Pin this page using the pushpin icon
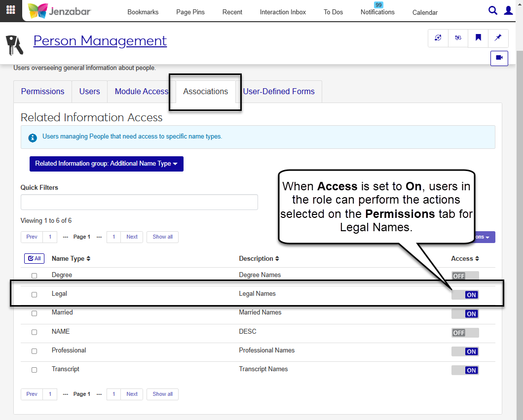 [x=498, y=38]
